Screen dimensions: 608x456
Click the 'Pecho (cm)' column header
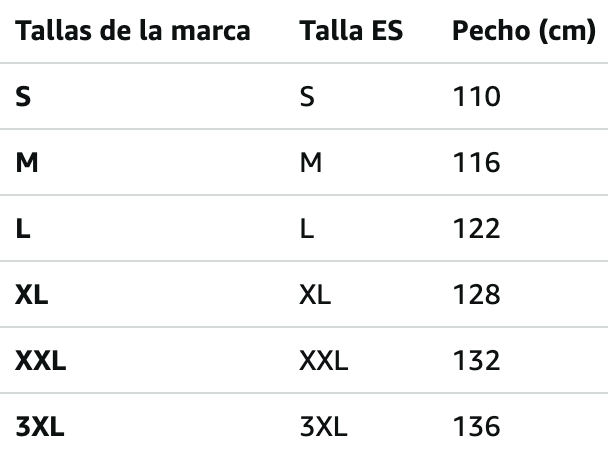[523, 31]
